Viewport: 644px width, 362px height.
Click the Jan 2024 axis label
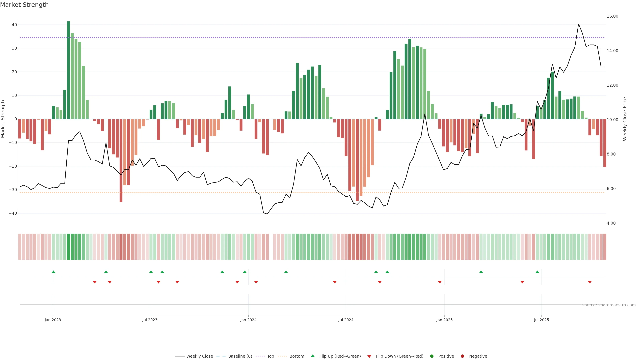point(248,320)
